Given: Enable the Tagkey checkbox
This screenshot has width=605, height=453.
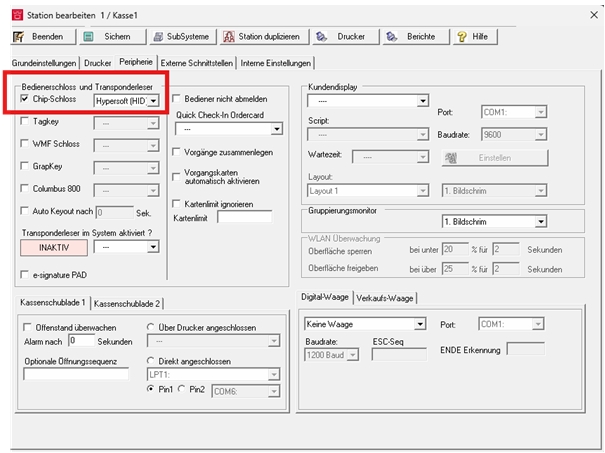Looking at the screenshot, I should coord(26,122).
